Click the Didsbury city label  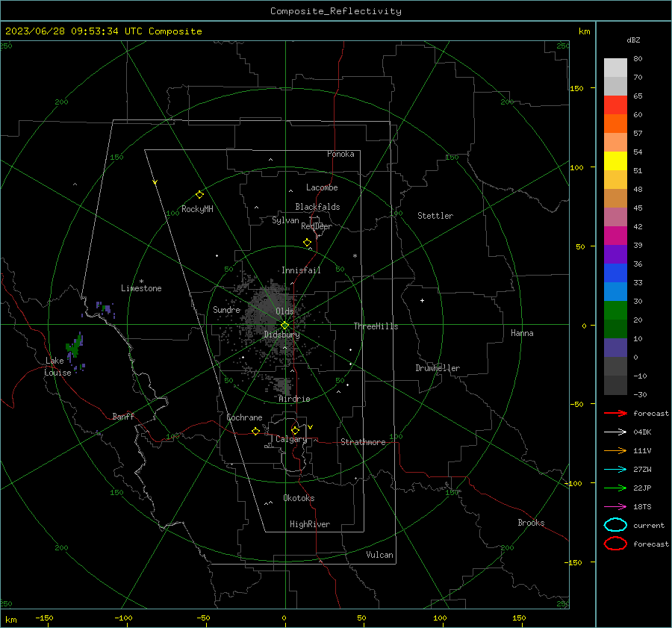281,335
